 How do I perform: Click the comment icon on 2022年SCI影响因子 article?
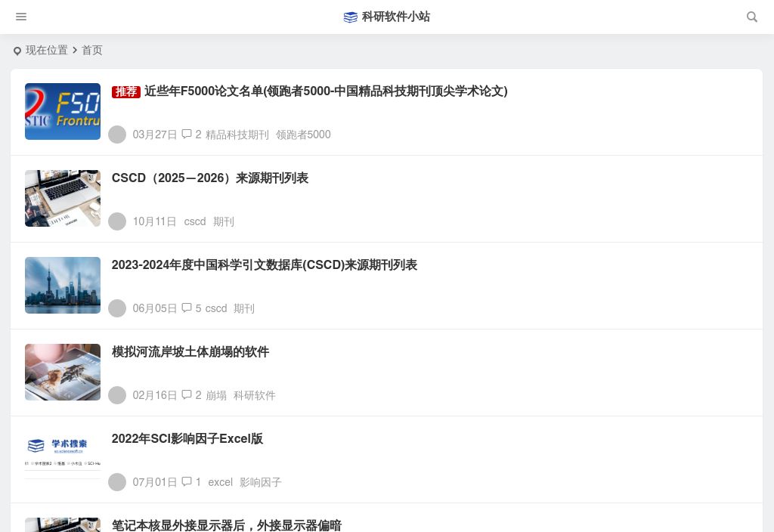pyautogui.click(x=187, y=482)
